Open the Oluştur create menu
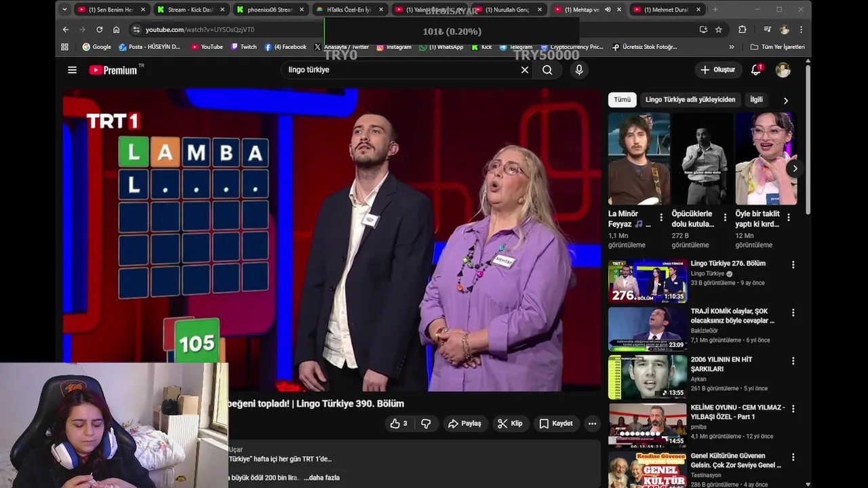Screen dimensions: 868x488 [717, 70]
